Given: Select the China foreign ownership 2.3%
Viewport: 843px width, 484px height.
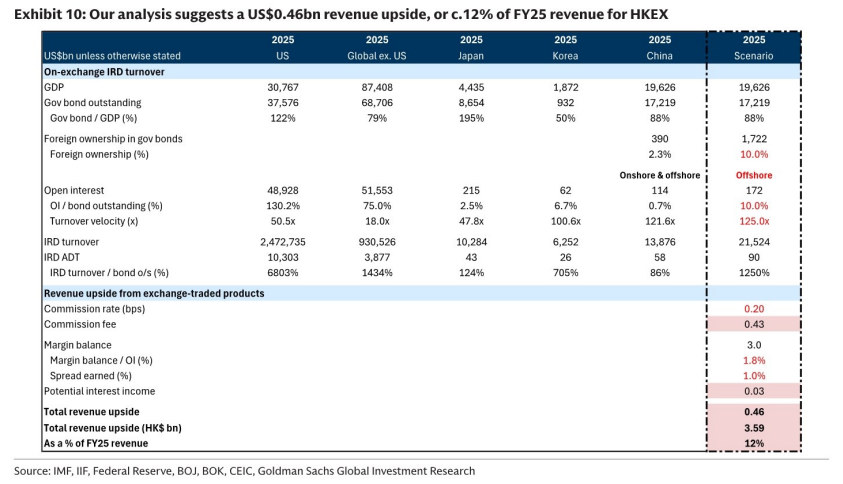Looking at the screenshot, I should click(x=660, y=154).
